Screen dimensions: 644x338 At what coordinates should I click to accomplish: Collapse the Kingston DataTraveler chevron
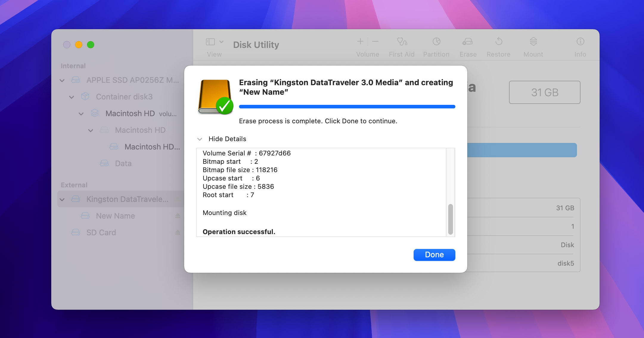[x=62, y=200]
